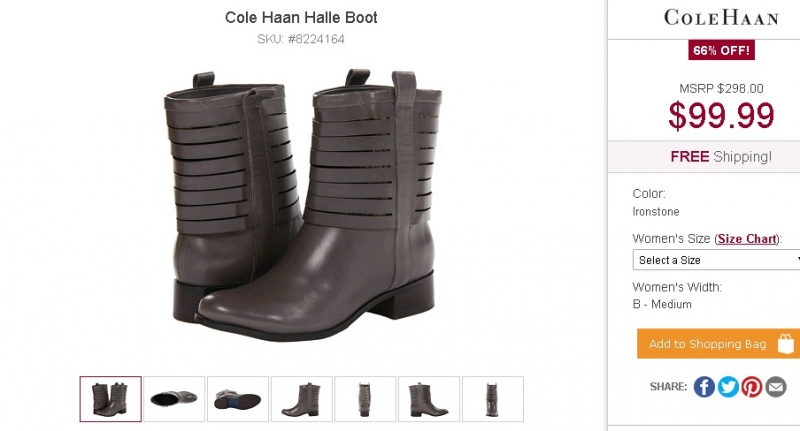This screenshot has height=431, width=800.
Task: View the top-down boot thumbnail
Action: tap(174, 399)
